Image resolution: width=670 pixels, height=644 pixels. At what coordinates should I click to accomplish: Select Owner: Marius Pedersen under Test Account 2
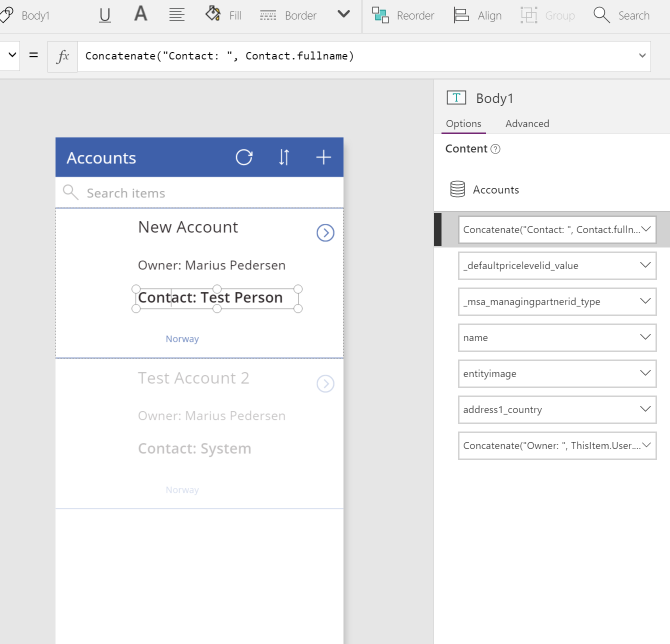click(211, 416)
